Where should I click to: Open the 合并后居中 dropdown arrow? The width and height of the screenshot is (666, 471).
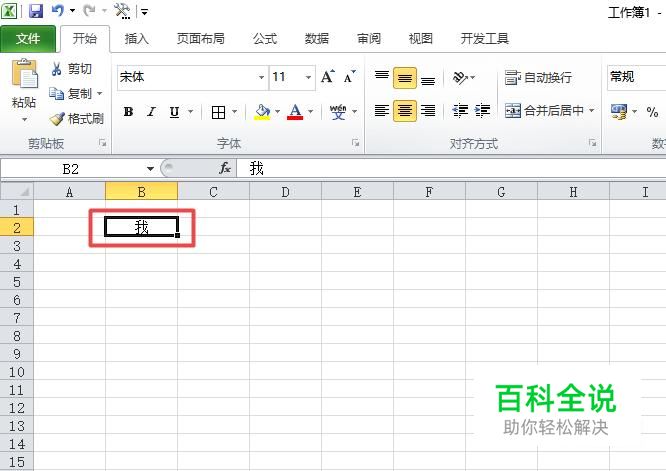point(592,111)
